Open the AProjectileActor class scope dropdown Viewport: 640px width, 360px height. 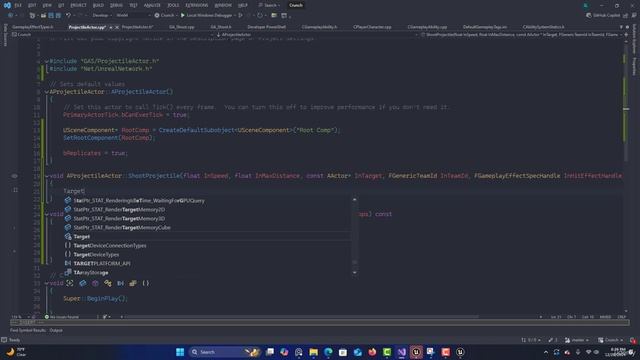click(317, 35)
